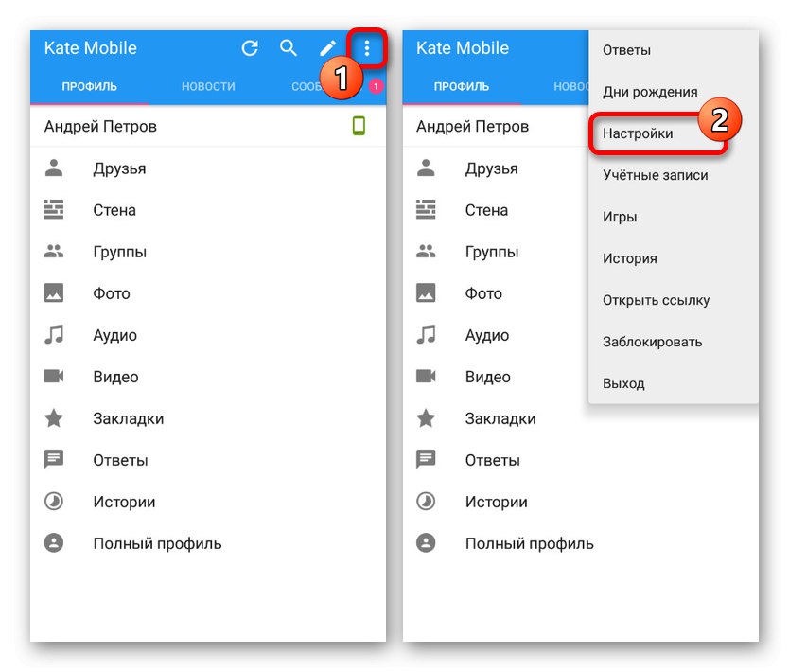Open Истории in the left profile list
789x672 pixels.
pos(208,502)
